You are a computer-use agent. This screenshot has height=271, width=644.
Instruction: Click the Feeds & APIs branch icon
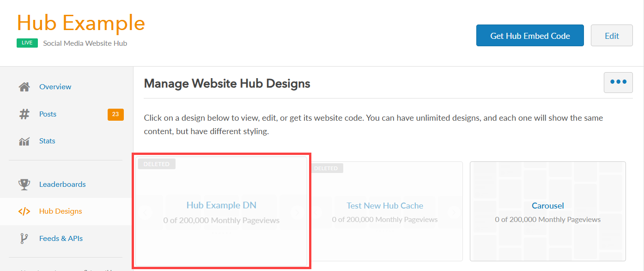[x=24, y=238]
